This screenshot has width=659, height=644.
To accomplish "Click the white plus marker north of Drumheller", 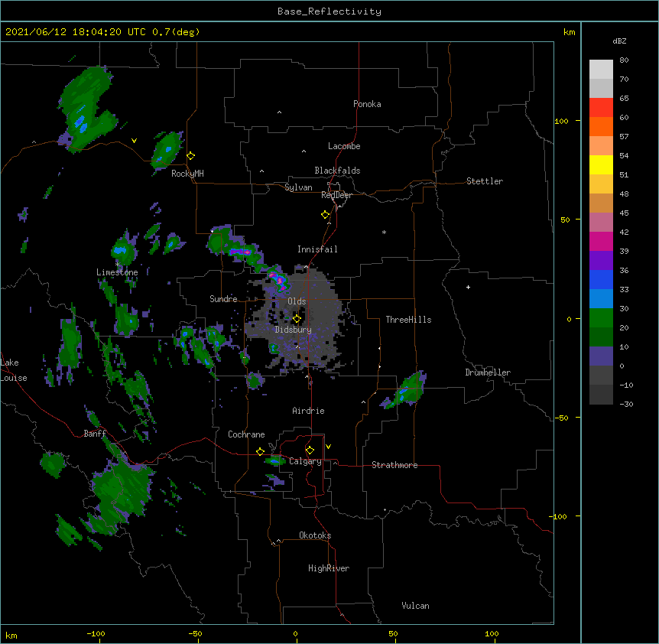I will click(468, 287).
